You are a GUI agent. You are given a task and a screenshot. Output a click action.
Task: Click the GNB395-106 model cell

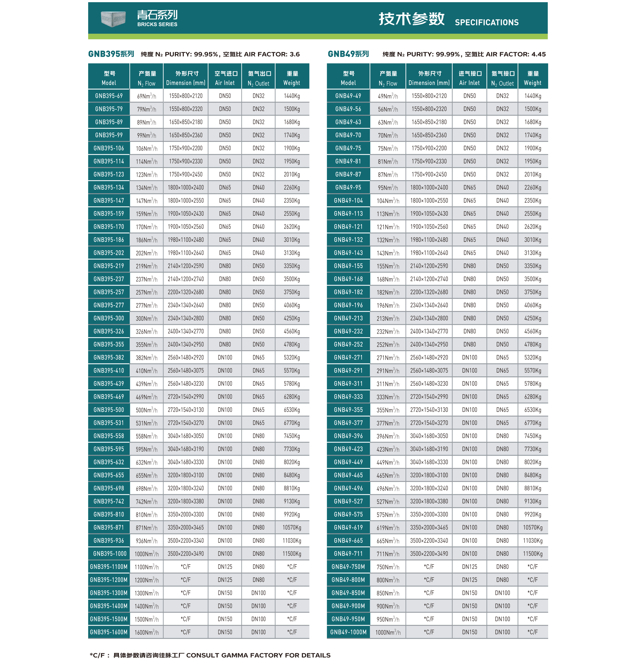coord(109,148)
